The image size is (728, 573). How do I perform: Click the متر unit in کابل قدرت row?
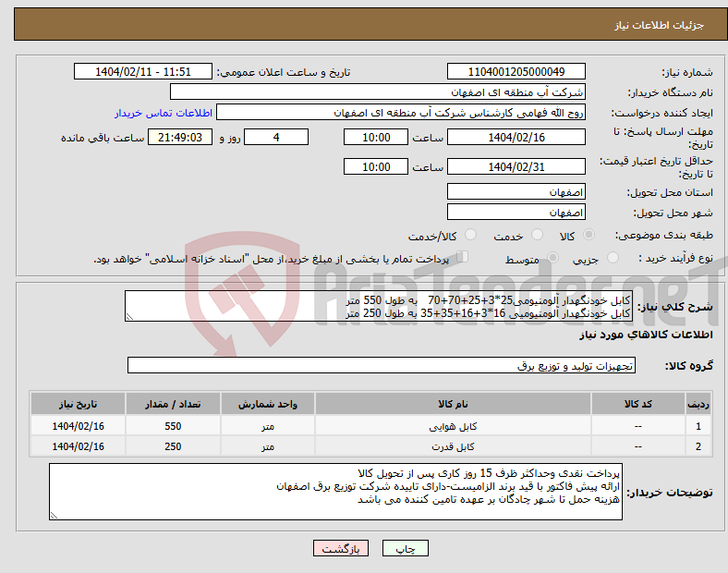click(x=268, y=446)
